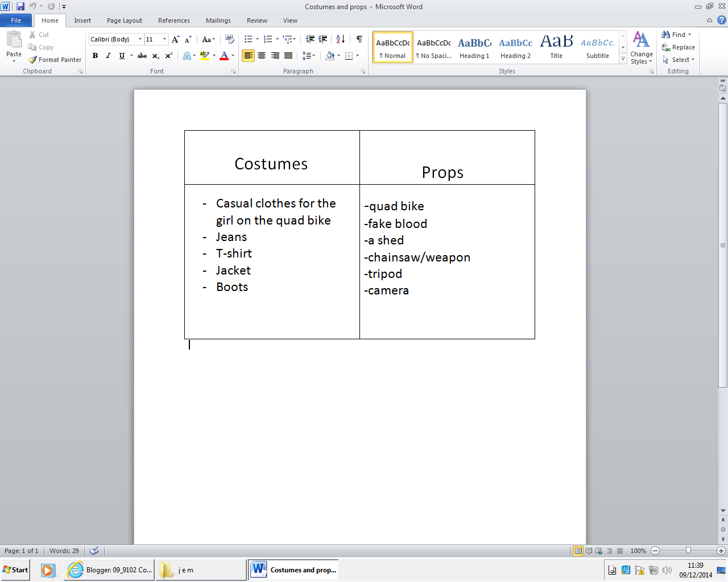Screen dimensions: 728x582
Task: Expand the Styles gallery
Action: click(623, 59)
